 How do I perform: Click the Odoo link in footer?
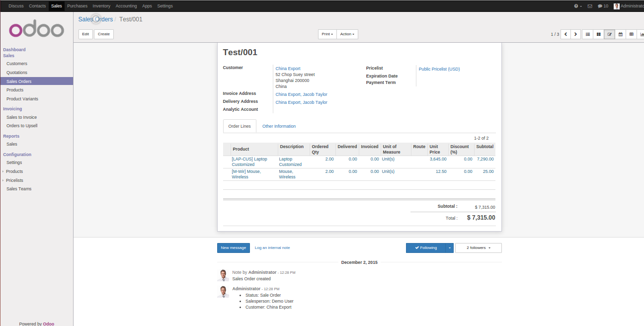pyautogui.click(x=48, y=324)
